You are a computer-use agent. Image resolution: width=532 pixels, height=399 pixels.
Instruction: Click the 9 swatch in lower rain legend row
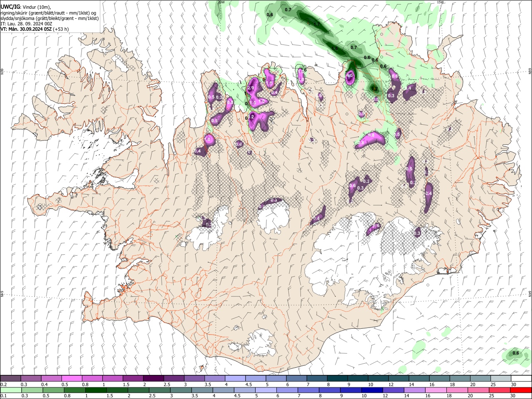click(x=350, y=390)
